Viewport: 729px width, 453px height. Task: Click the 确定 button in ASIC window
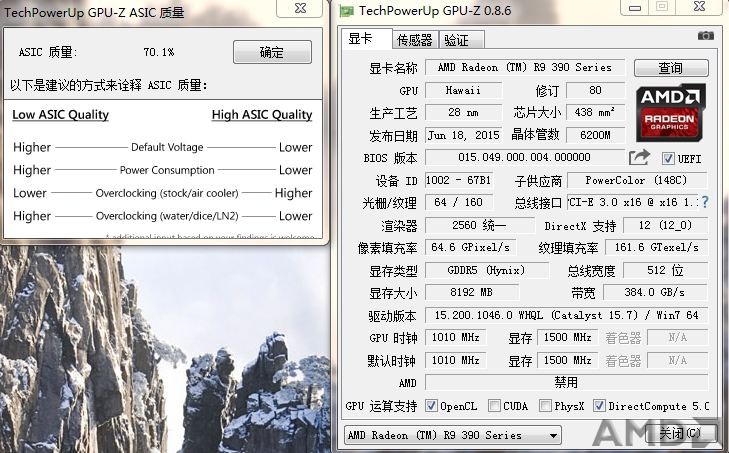(x=272, y=52)
